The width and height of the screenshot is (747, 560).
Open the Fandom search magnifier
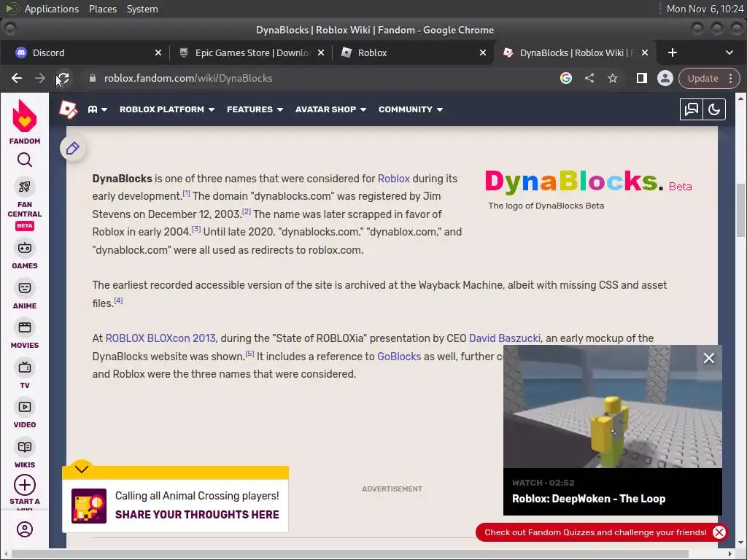click(24, 160)
